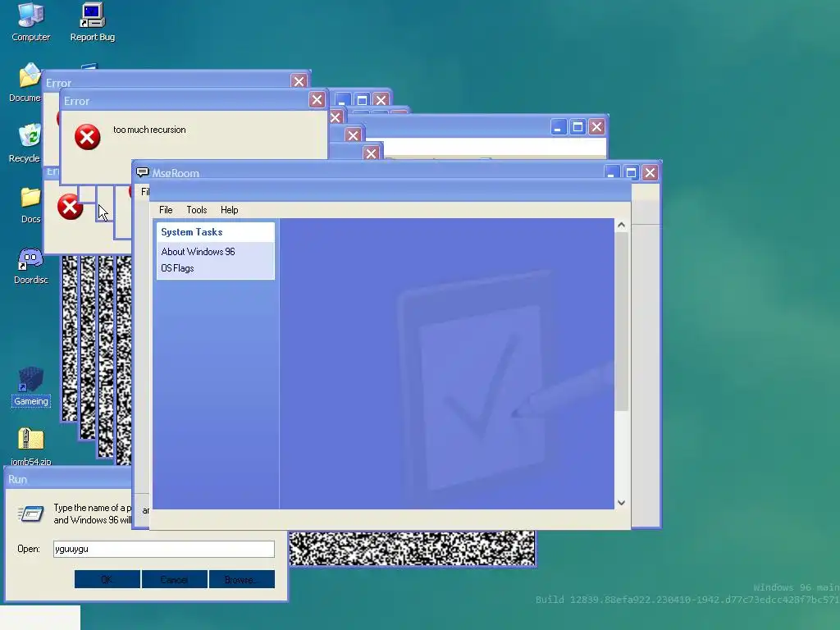Click the Run dialog program icon
This screenshot has height=630, width=840.
[x=31, y=514]
